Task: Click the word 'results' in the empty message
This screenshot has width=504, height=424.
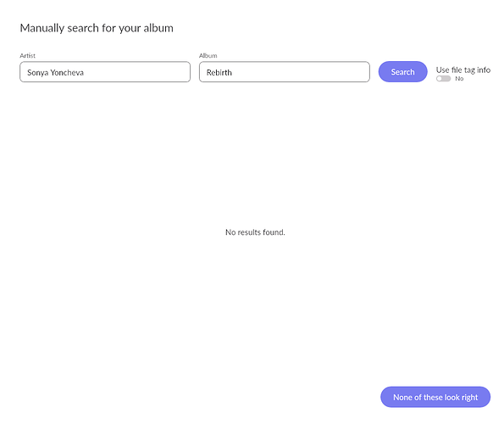Action: coord(249,232)
